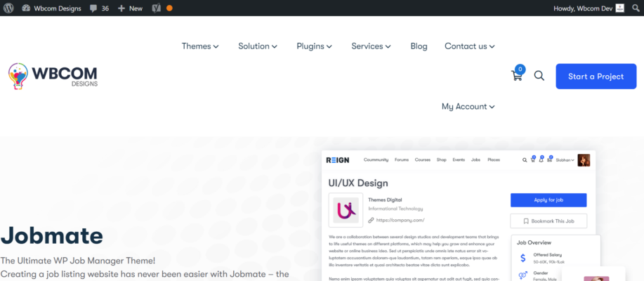
Task: Click the Start a Project button
Action: (x=596, y=77)
